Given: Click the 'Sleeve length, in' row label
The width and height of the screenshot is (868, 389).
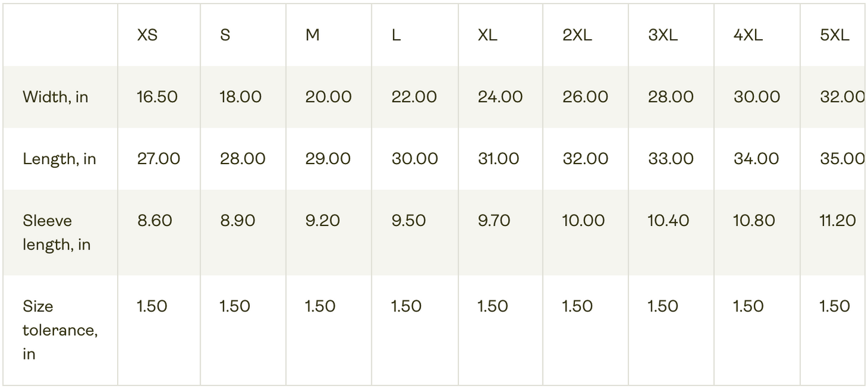Looking at the screenshot, I should pyautogui.click(x=56, y=233).
